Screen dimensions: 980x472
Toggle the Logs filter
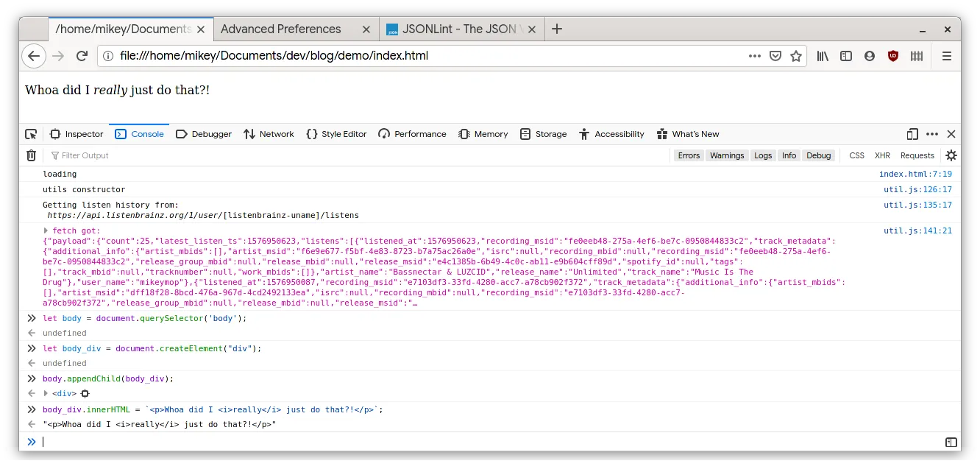coord(763,155)
